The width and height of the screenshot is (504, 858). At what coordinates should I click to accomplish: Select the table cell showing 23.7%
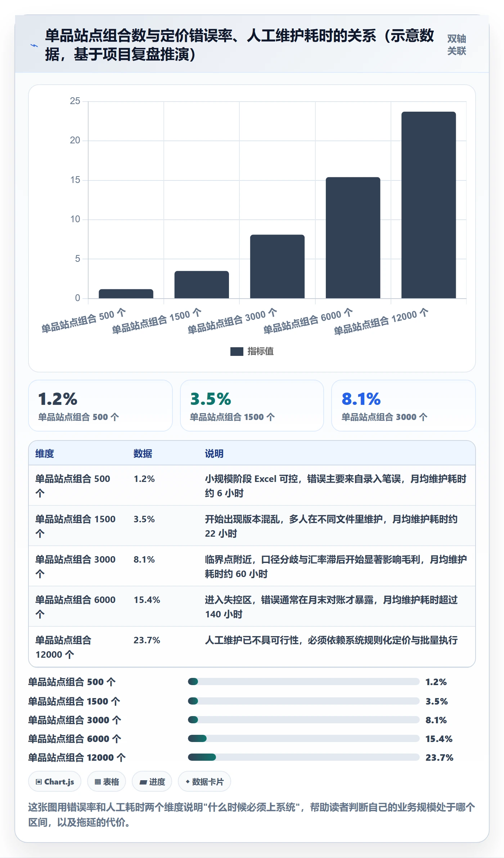pyautogui.click(x=147, y=640)
